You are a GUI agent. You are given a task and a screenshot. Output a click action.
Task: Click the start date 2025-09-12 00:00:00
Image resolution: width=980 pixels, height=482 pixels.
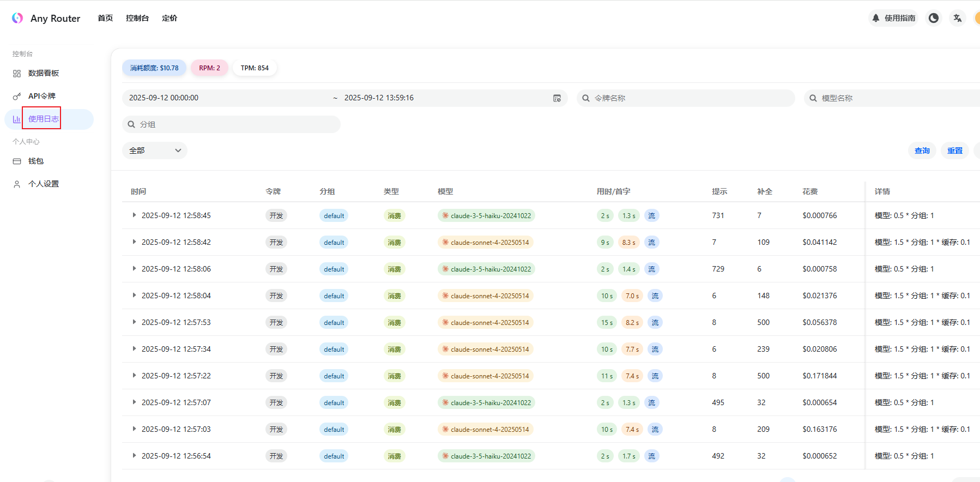tap(164, 98)
